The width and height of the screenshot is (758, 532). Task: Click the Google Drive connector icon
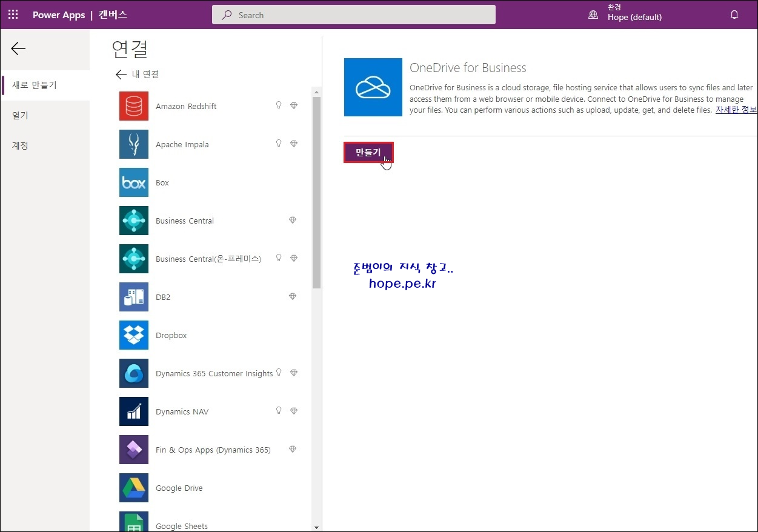coord(134,488)
